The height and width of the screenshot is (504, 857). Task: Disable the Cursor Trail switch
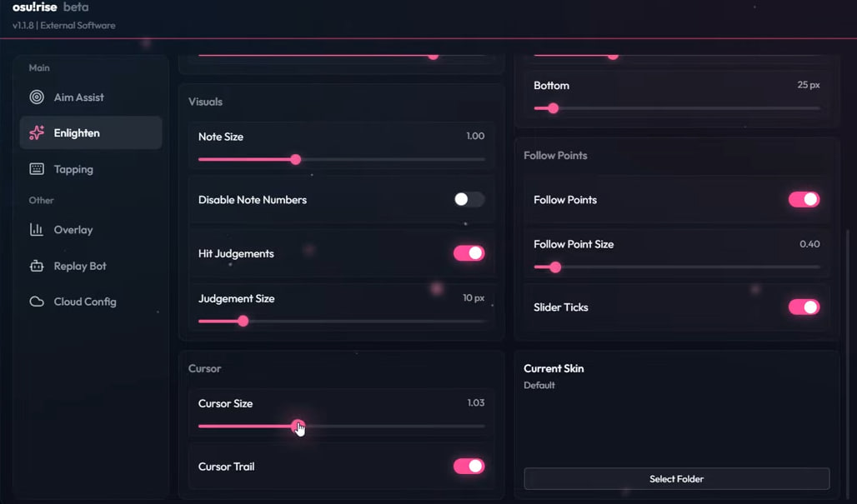[x=469, y=467]
